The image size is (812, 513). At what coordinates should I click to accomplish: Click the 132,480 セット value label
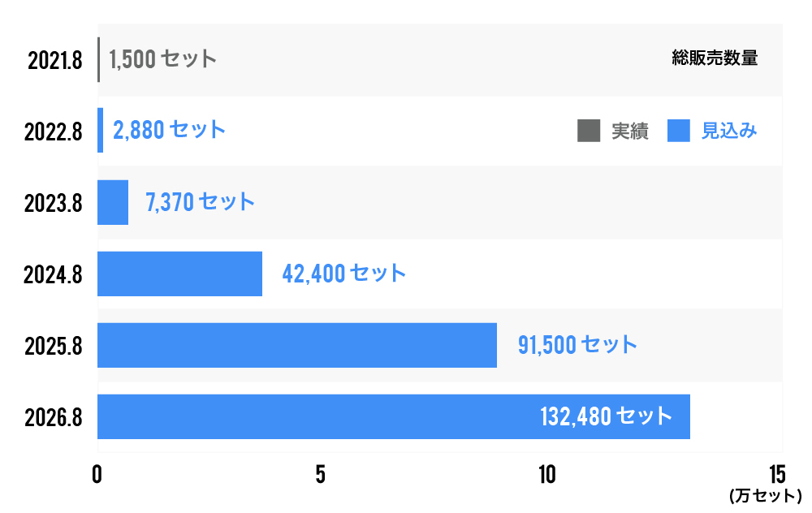[606, 416]
